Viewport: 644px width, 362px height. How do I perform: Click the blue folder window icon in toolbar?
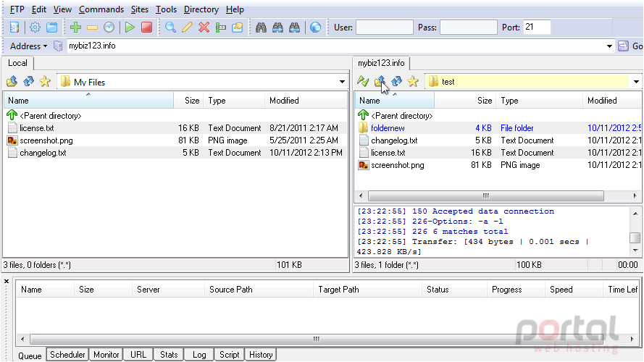click(51, 28)
